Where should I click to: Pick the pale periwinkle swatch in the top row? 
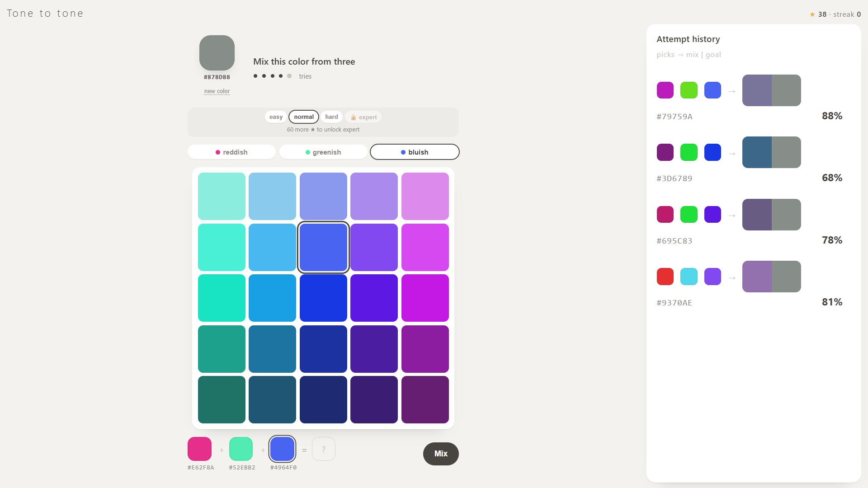(323, 196)
